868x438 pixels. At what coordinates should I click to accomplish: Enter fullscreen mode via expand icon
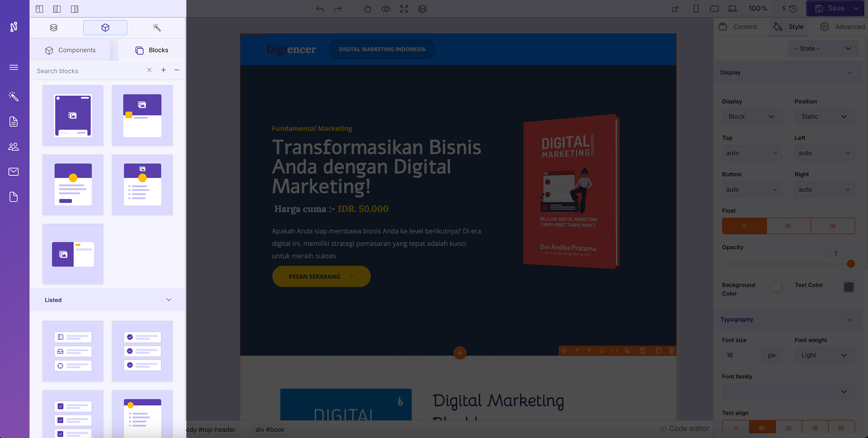tap(404, 9)
